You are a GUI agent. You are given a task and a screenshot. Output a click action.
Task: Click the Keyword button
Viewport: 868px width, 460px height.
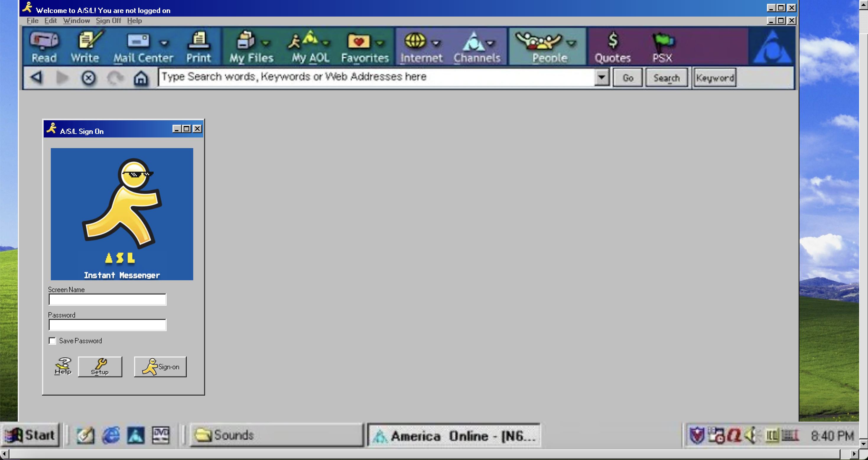click(x=715, y=78)
